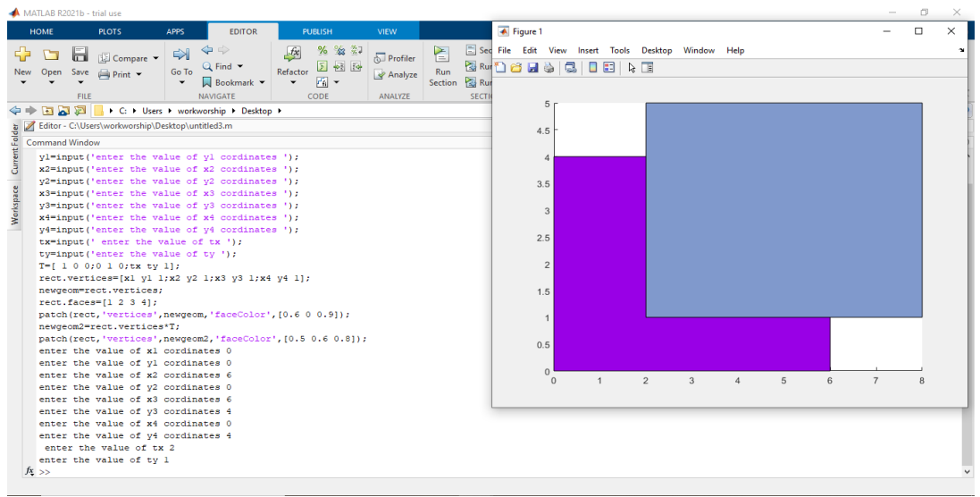Screen dimensions: 980x497
Task: Switch to the PLOTS ribbon tab
Action: pyautogui.click(x=110, y=31)
